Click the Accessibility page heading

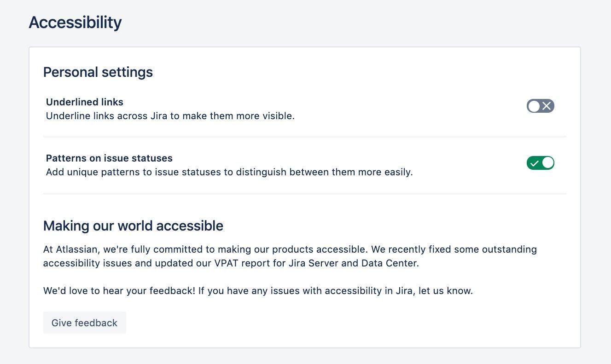pos(75,22)
